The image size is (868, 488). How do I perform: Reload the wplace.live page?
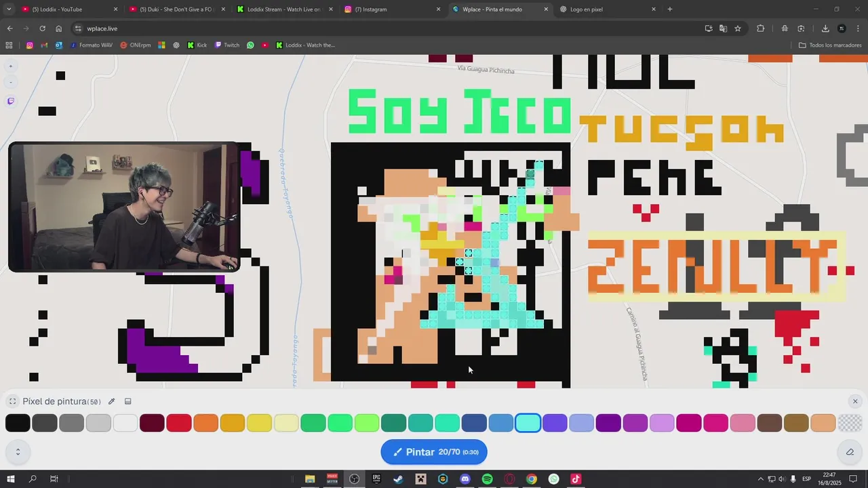42,28
